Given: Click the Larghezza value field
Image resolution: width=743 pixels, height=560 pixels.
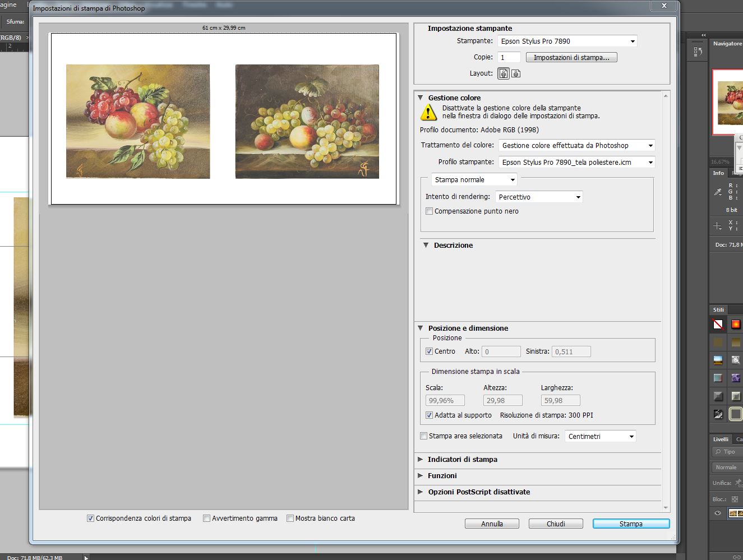Looking at the screenshot, I should coord(561,401).
